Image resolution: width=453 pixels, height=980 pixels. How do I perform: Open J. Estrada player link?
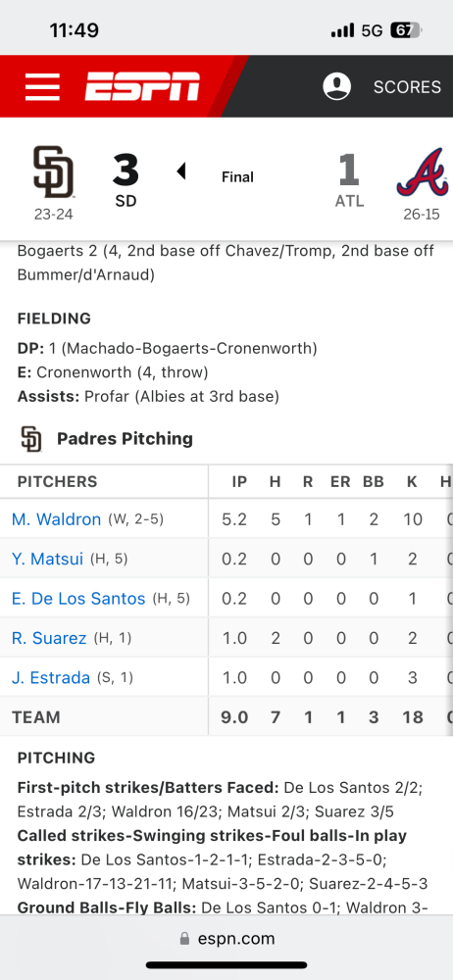pyautogui.click(x=51, y=677)
